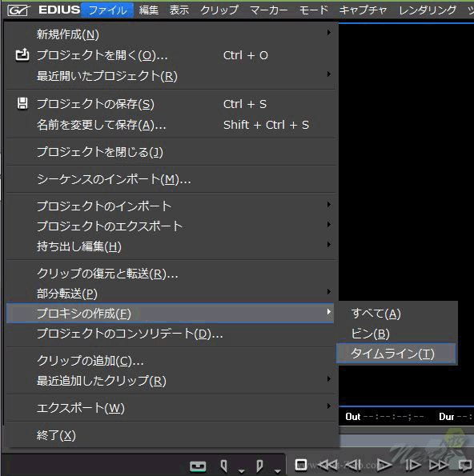Select ビン(B) in proxy submenu
The width and height of the screenshot is (474, 476).
click(396, 334)
